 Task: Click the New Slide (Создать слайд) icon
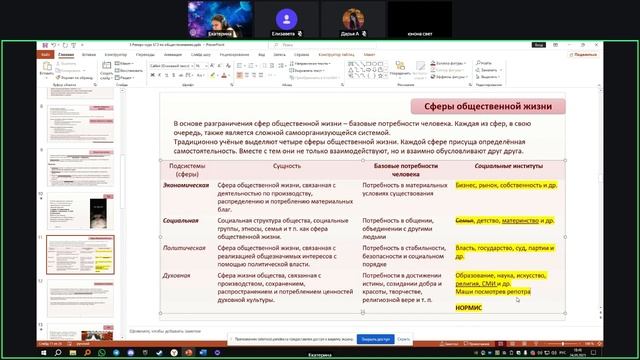107,65
